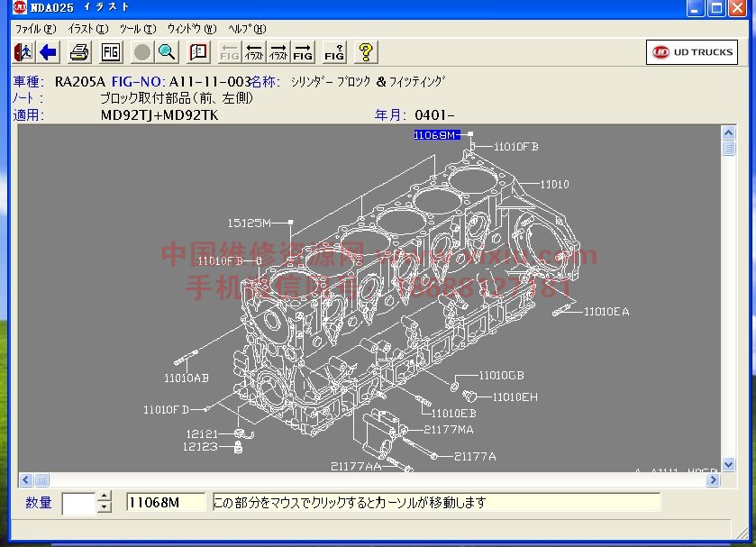Open the notebook icon in toolbar
This screenshot has width=756, height=547.
click(x=198, y=52)
